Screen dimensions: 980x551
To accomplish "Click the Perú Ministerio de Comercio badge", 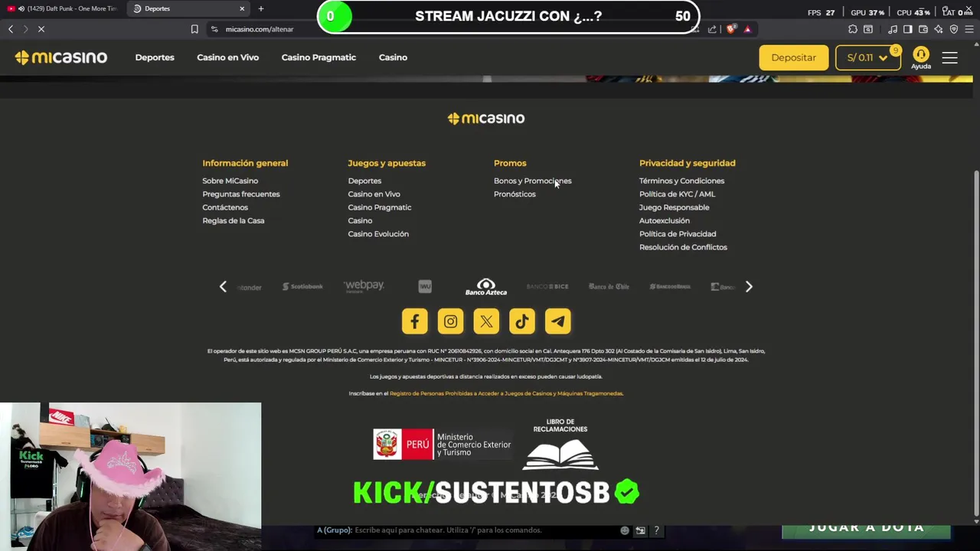I will point(442,445).
